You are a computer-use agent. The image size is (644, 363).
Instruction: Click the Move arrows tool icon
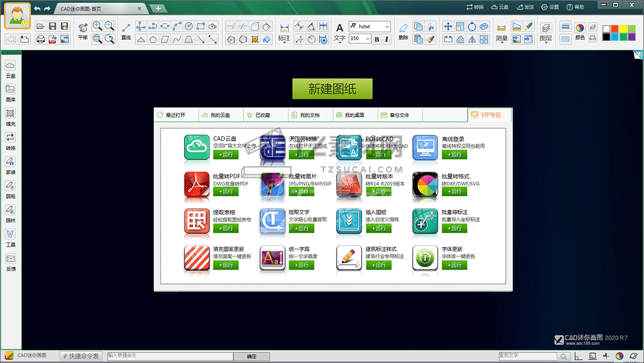pos(448,26)
